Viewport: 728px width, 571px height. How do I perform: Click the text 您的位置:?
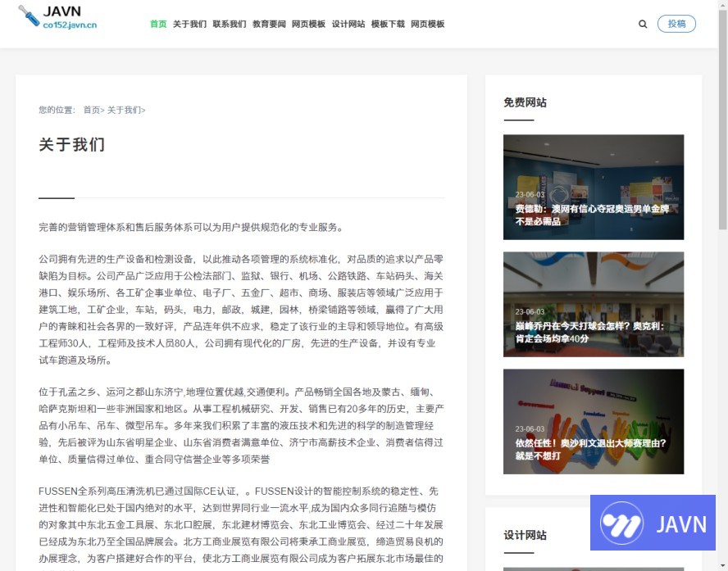[x=57, y=110]
